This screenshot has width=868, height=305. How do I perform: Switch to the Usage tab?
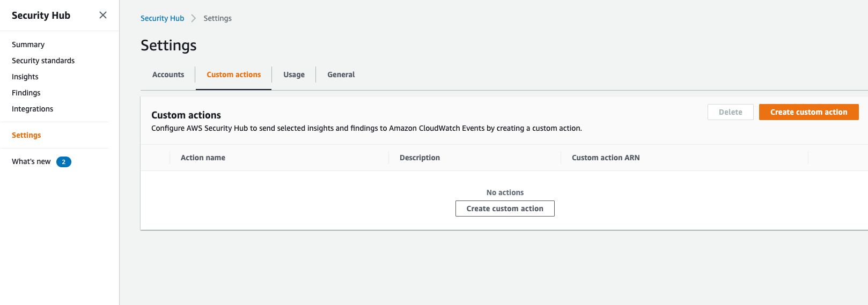(293, 75)
